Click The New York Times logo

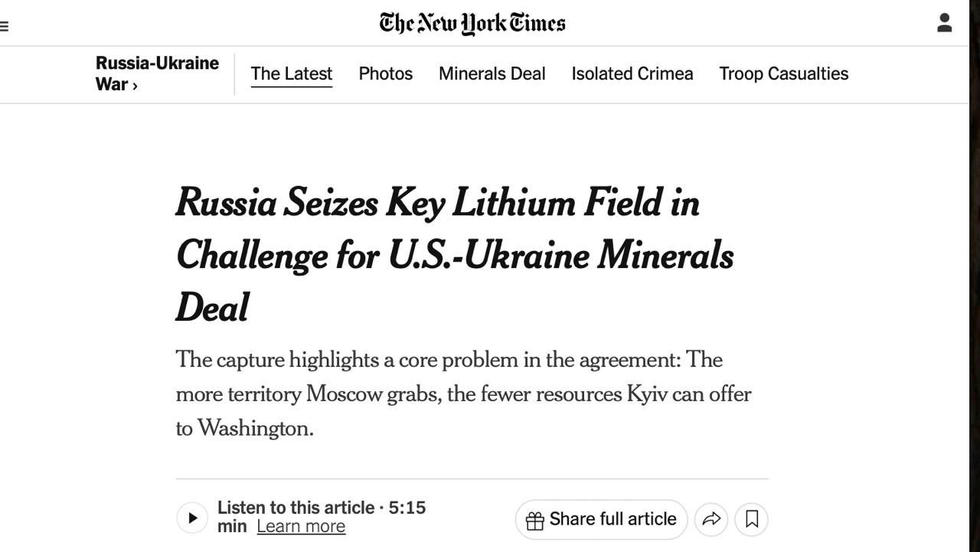(472, 24)
